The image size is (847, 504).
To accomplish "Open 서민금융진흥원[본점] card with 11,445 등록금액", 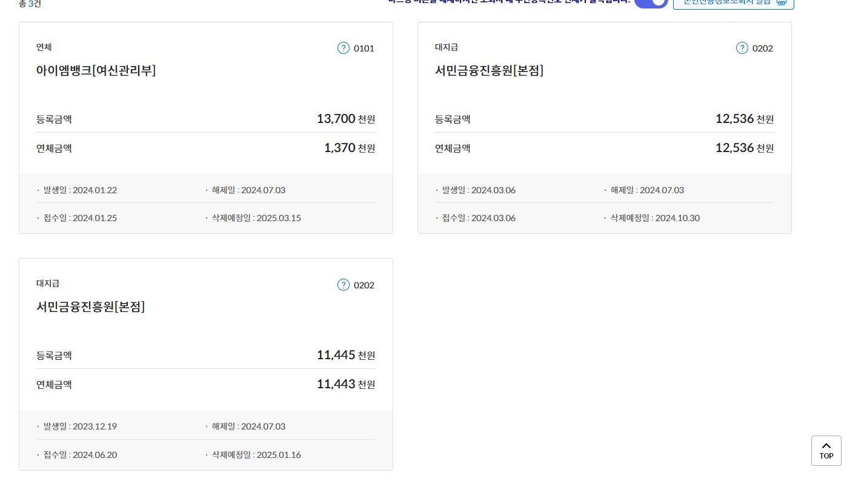I will coord(90,307).
